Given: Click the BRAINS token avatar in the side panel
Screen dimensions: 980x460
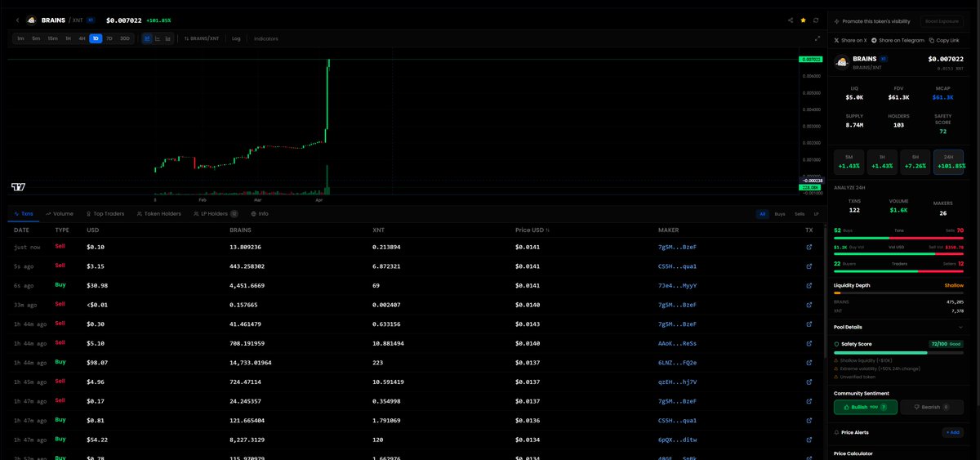Looking at the screenshot, I should (x=840, y=62).
